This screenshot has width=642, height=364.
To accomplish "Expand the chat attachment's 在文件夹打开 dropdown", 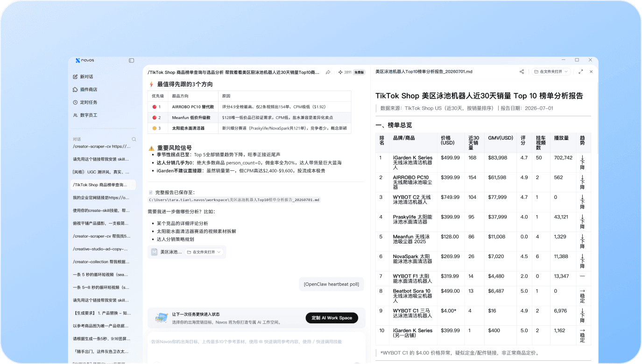I will [205, 252].
